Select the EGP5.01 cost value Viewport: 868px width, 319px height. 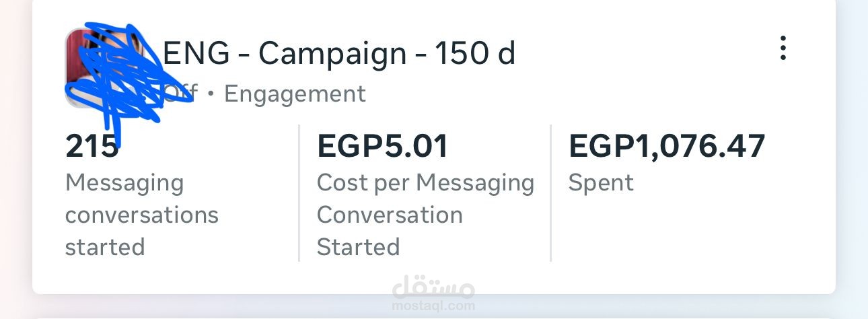(382, 147)
